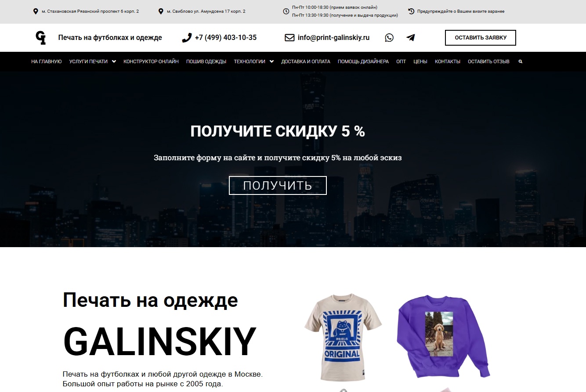Click the envelope email icon
The height and width of the screenshot is (392, 586).
(x=289, y=38)
